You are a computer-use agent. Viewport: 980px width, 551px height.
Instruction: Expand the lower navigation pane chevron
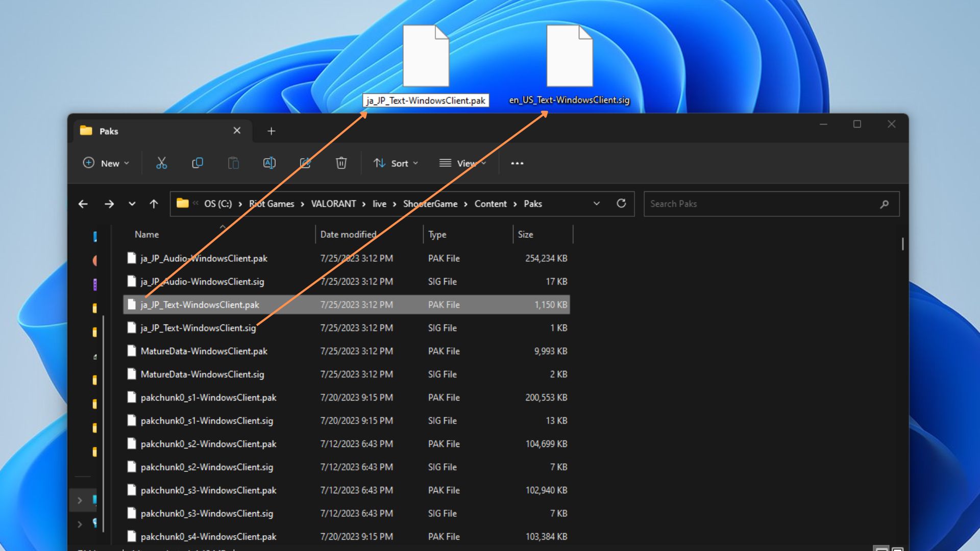point(80,524)
